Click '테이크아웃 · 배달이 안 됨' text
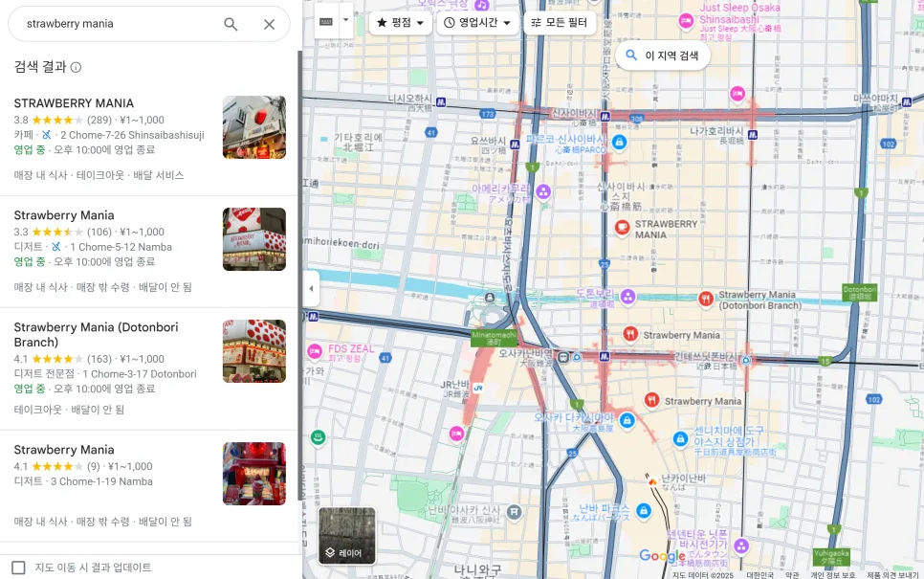The height and width of the screenshot is (579, 924). pos(69,410)
